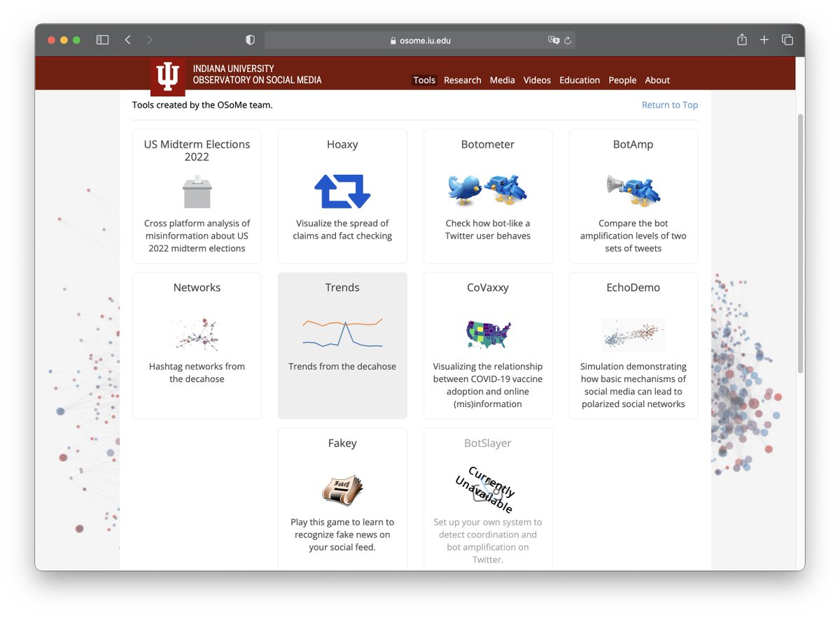Open the Networks title link

(197, 288)
